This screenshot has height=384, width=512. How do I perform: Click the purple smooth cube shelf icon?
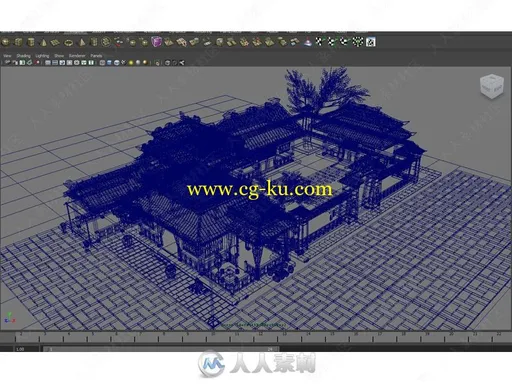(156, 42)
